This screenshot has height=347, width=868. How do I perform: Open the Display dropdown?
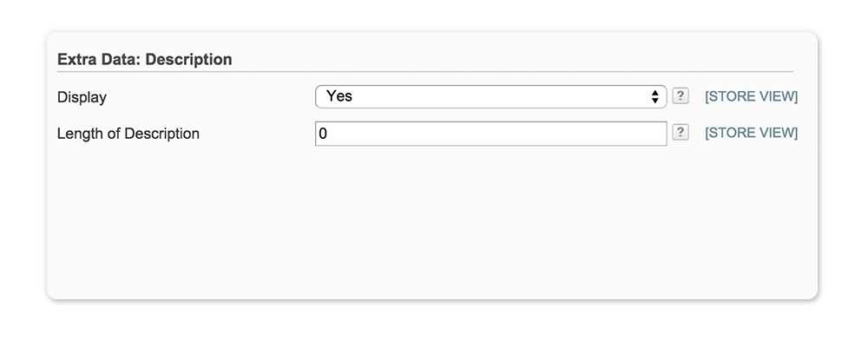click(x=490, y=96)
